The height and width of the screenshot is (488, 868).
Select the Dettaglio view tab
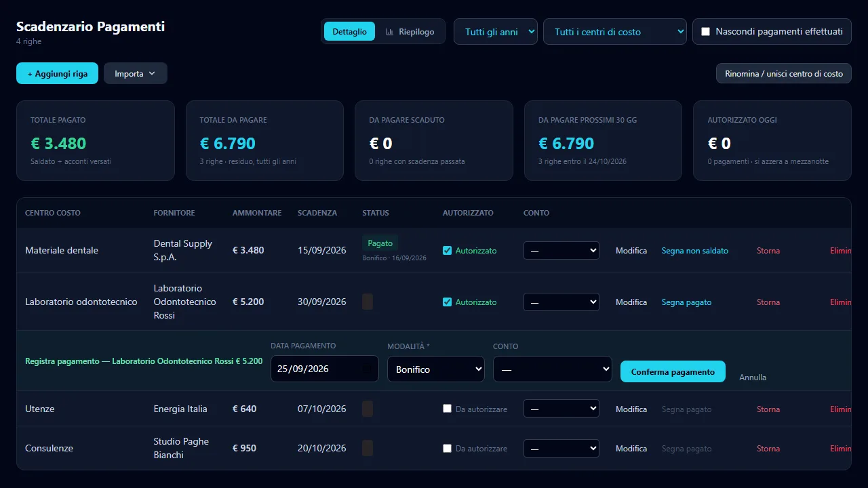click(x=349, y=32)
